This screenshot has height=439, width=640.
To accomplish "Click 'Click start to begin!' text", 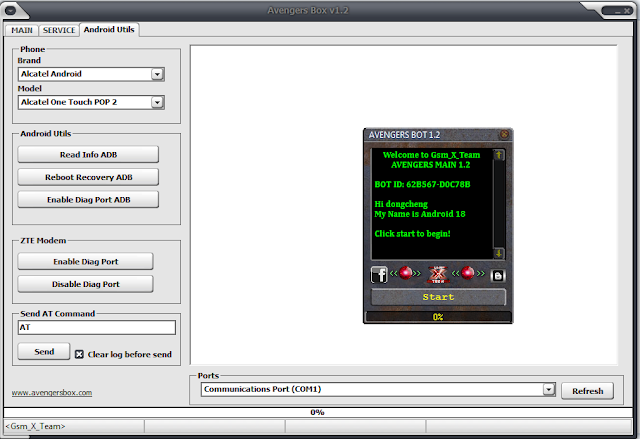I will click(x=412, y=234).
